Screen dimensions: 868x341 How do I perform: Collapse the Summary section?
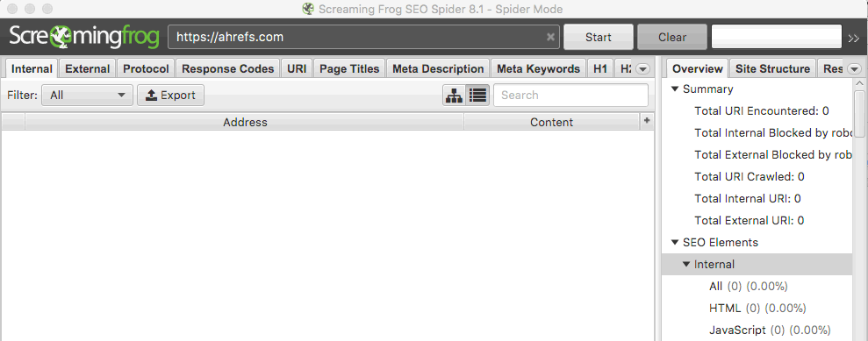(x=674, y=89)
